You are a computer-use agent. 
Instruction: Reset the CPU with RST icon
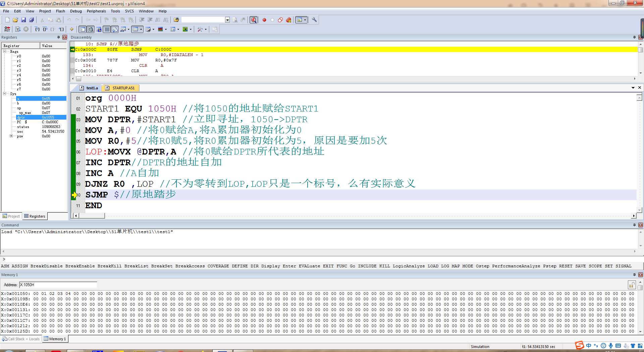click(7, 29)
